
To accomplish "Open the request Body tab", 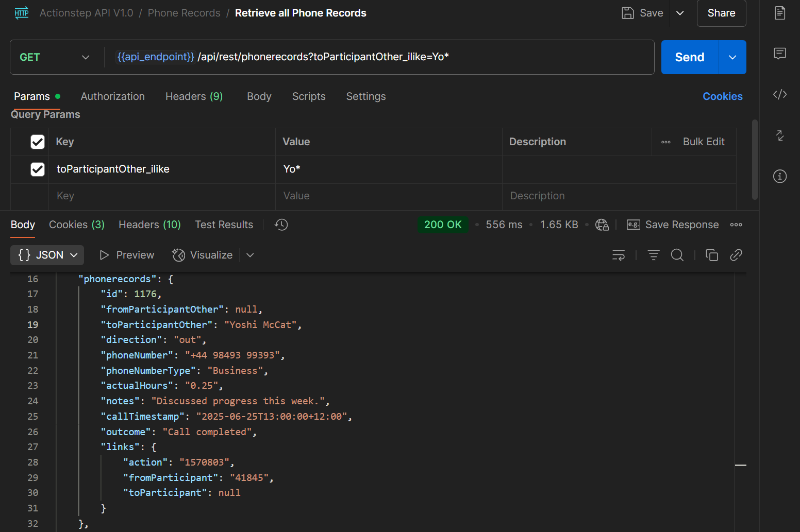I will click(259, 96).
